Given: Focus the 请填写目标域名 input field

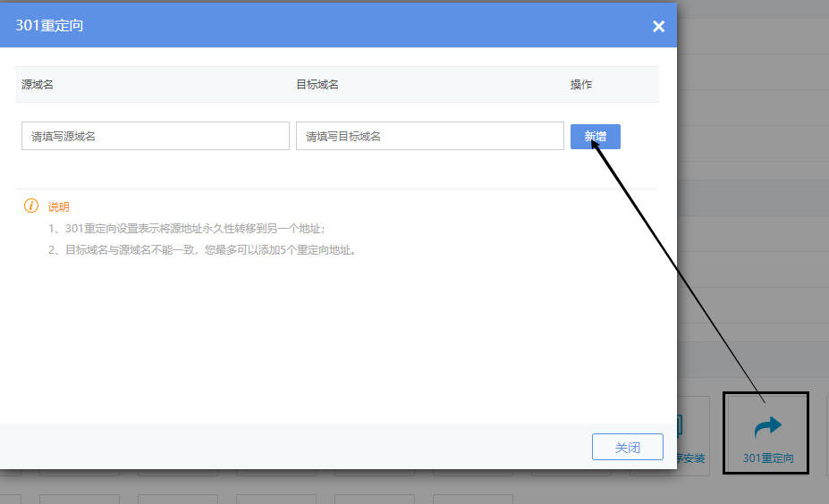Looking at the screenshot, I should (x=429, y=137).
